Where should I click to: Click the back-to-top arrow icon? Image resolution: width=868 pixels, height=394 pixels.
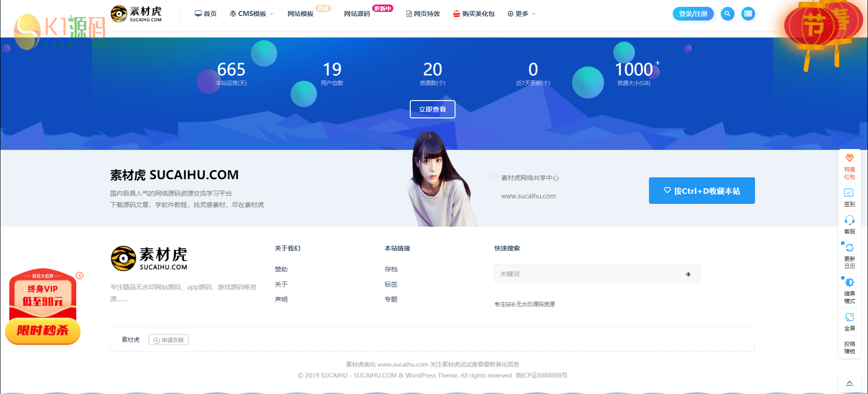tap(850, 383)
